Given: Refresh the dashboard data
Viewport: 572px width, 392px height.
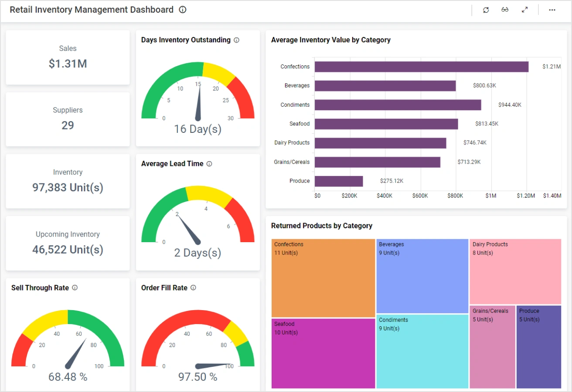Looking at the screenshot, I should tap(486, 10).
